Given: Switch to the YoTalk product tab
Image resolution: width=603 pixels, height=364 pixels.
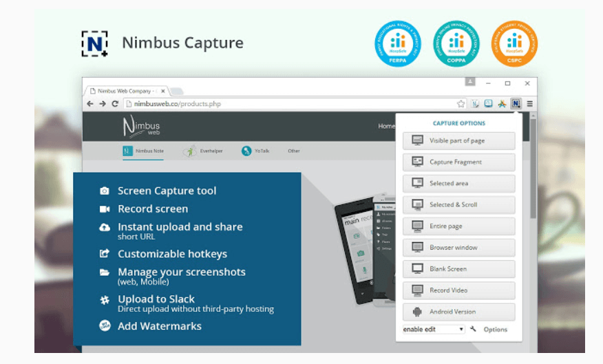Looking at the screenshot, I should click(255, 151).
